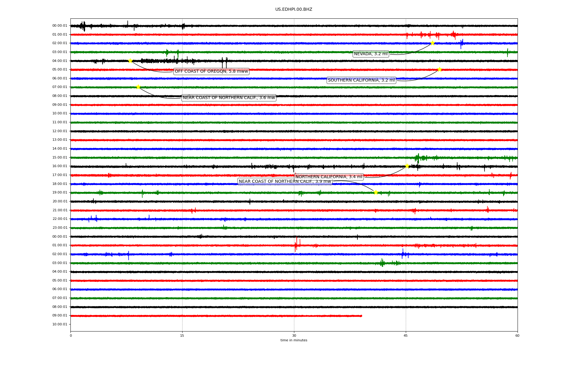Click the Northern California 3.4 ml star marker
This screenshot has height=368, width=588.
coord(407,166)
